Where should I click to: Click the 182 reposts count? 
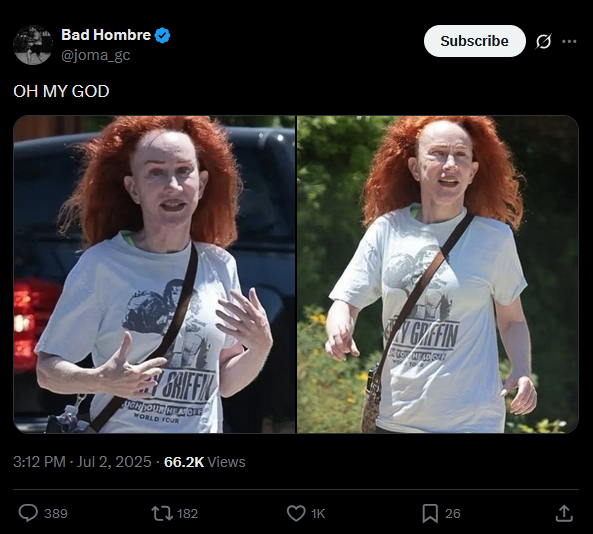[x=187, y=514]
